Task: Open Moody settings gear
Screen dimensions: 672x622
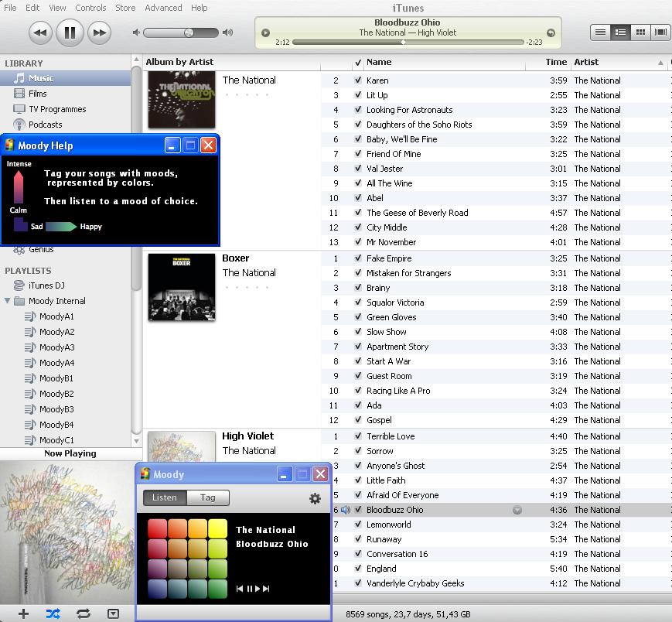Action: click(x=315, y=498)
